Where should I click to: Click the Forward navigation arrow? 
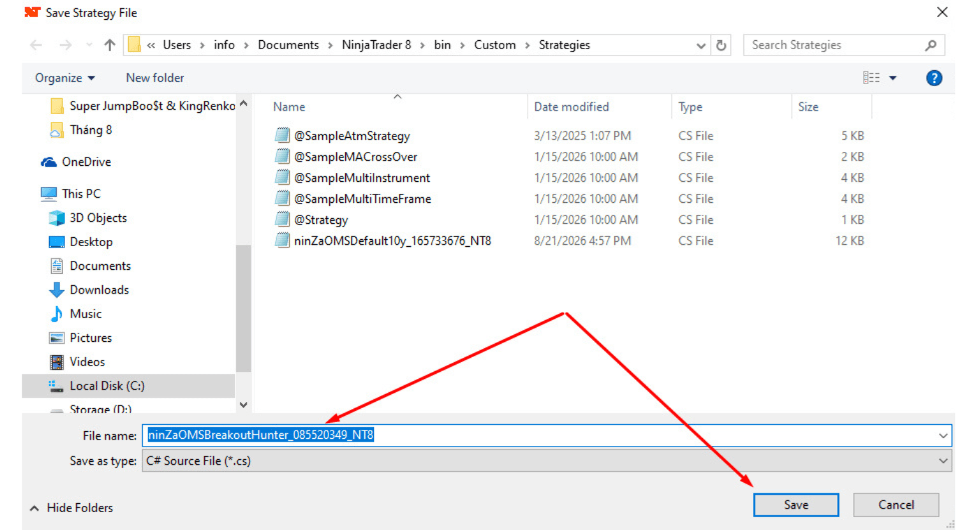pos(65,45)
